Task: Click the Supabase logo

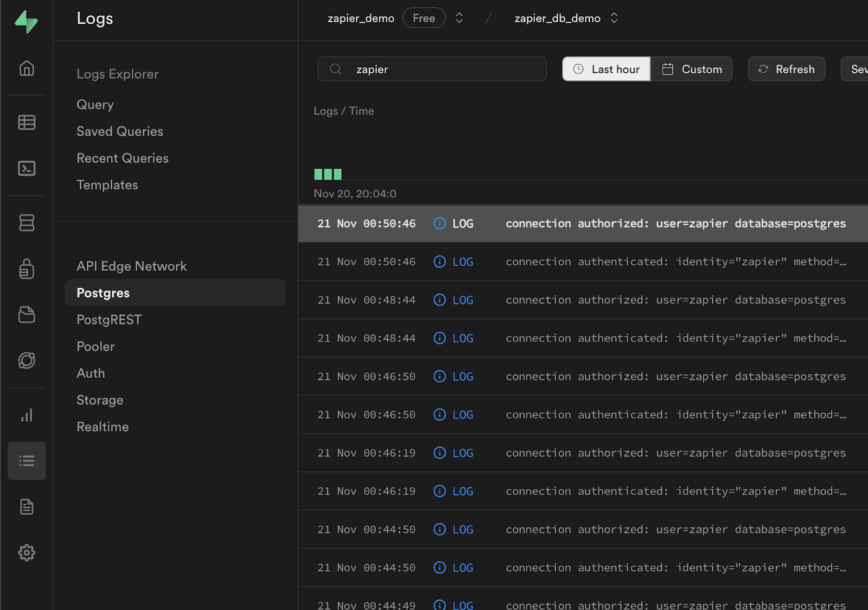Action: 26,22
